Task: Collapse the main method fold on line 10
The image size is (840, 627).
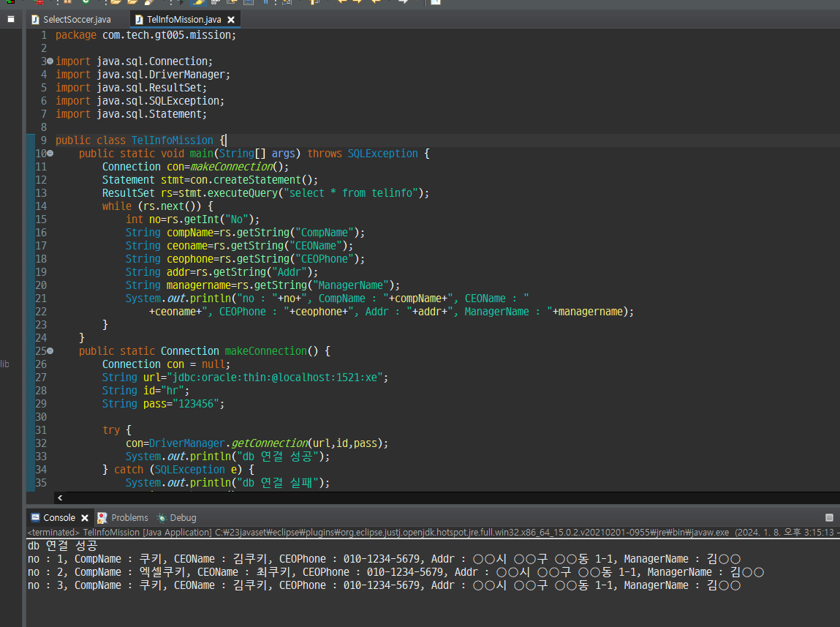Action: tap(50, 154)
